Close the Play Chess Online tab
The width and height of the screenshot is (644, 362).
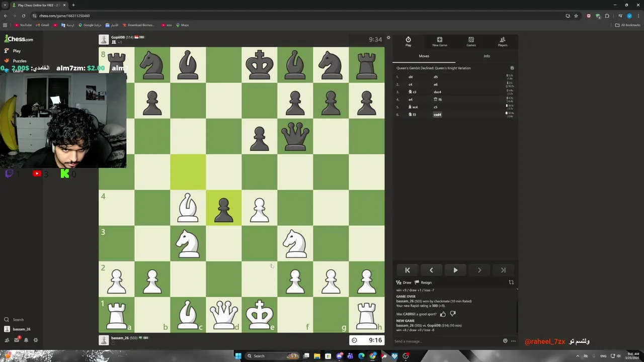pos(64,5)
